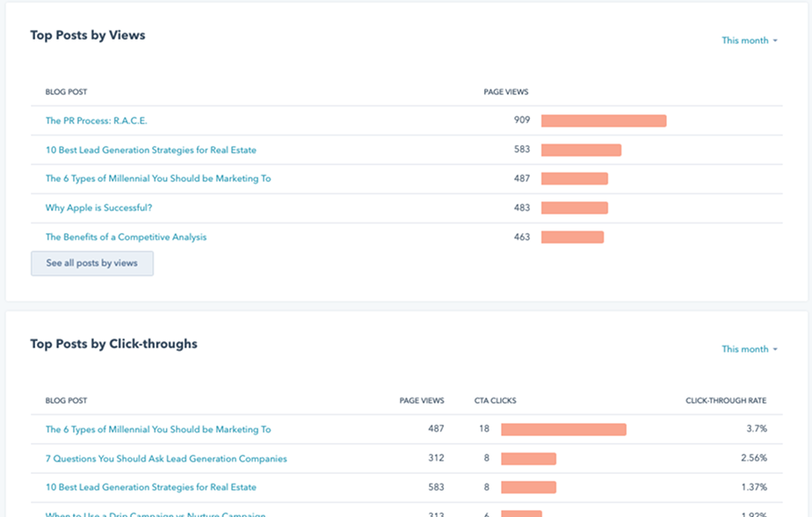This screenshot has height=517, width=812.
Task: Open 10 Best Lead Generation Strategies in Click-throughs table
Action: click(x=151, y=487)
